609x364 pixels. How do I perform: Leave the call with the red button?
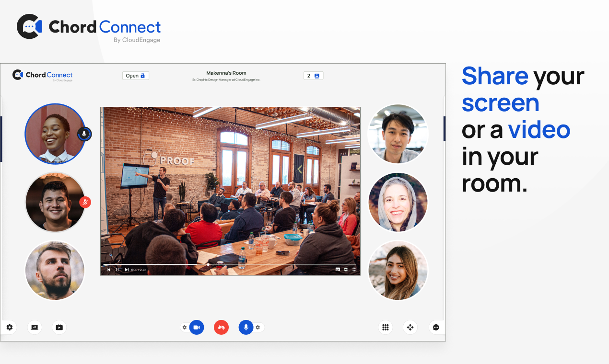tap(221, 327)
